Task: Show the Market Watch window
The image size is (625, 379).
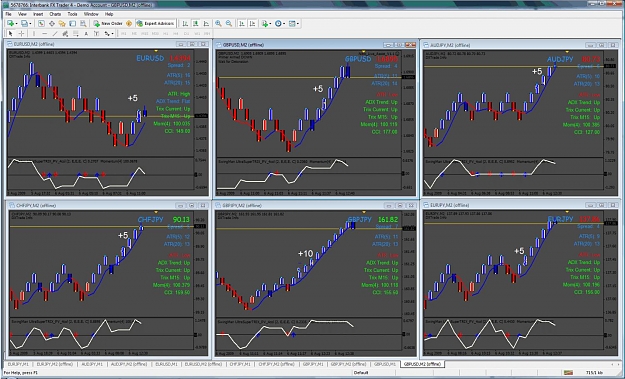Action: tap(41, 24)
